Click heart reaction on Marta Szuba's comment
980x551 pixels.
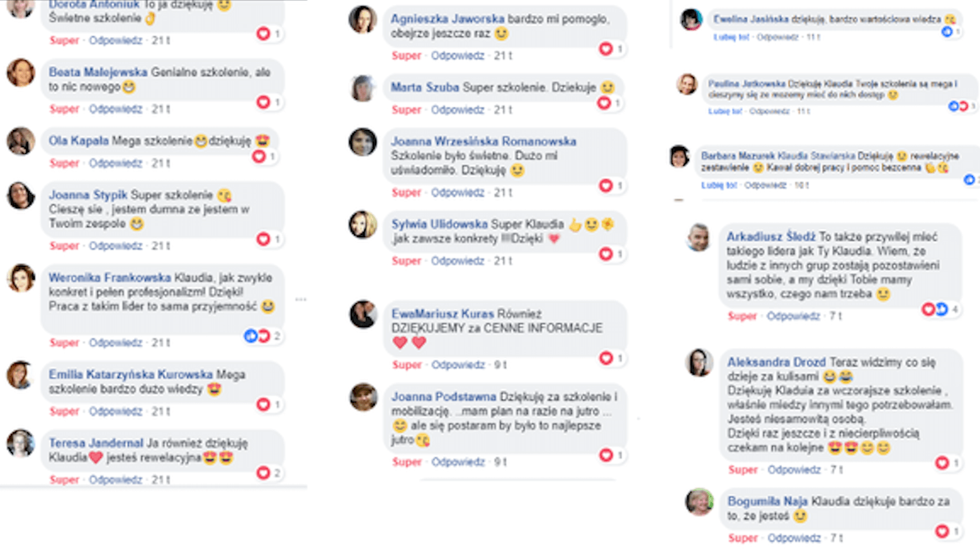604,102
